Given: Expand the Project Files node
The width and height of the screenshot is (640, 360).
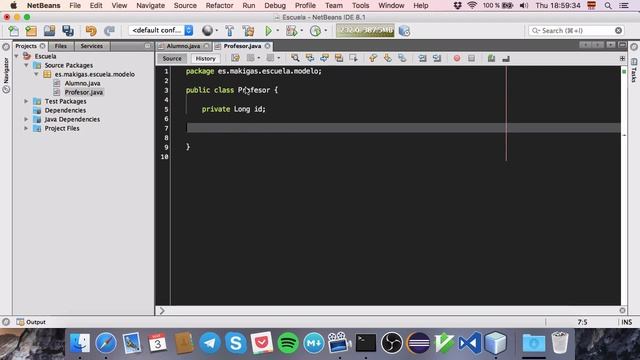Looking at the screenshot, I should click(x=27, y=128).
